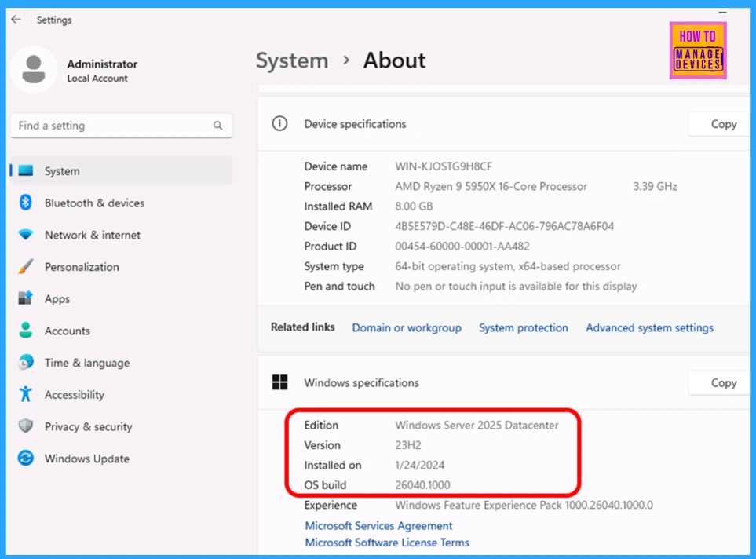This screenshot has height=559, width=756.
Task: Select the System monitor icon in sidebar
Action: pyautogui.click(x=26, y=170)
